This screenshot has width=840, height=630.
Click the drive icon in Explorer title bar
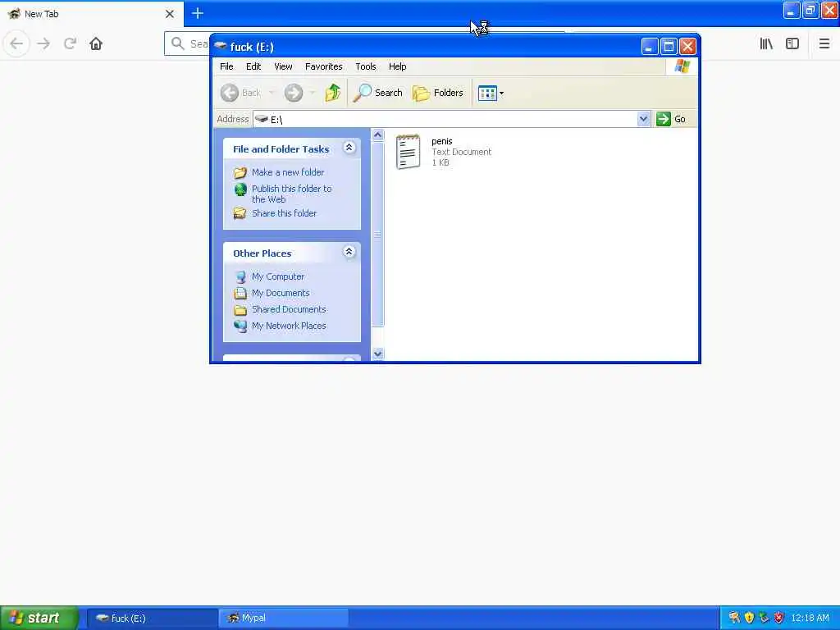click(220, 46)
